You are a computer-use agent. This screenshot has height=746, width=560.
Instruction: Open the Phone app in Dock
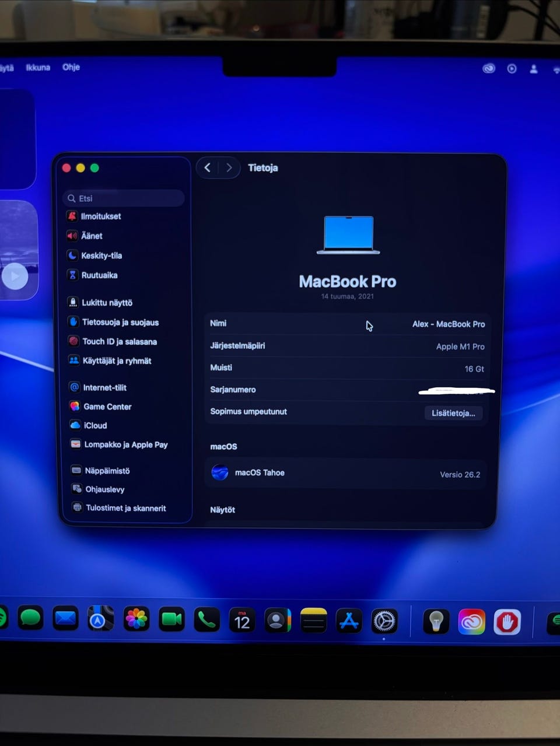coord(206,620)
